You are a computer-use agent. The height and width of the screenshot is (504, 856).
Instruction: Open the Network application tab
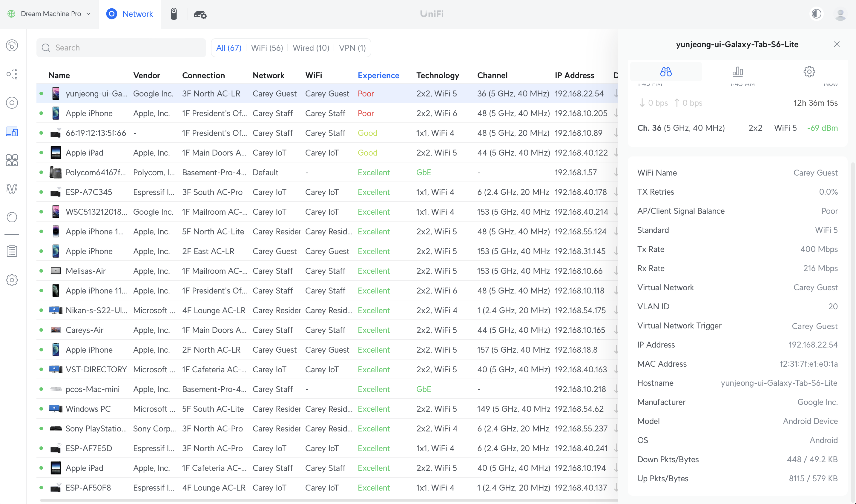pos(129,14)
